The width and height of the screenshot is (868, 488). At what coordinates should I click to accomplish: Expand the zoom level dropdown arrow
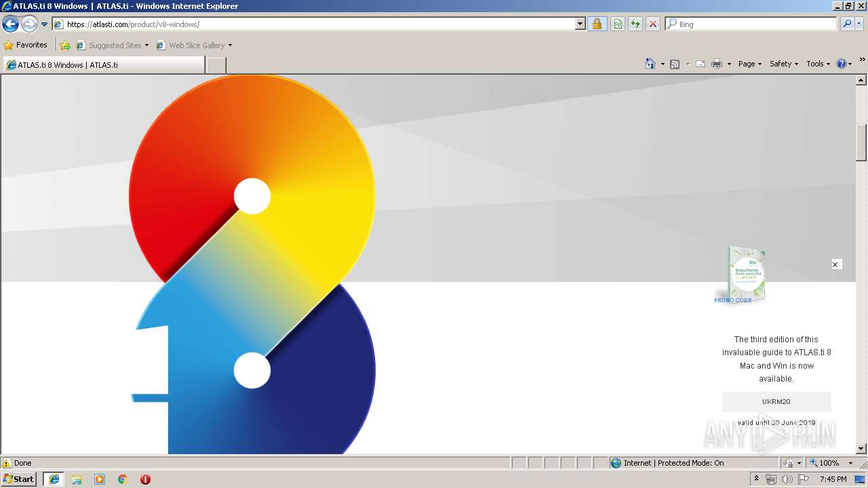pos(851,463)
